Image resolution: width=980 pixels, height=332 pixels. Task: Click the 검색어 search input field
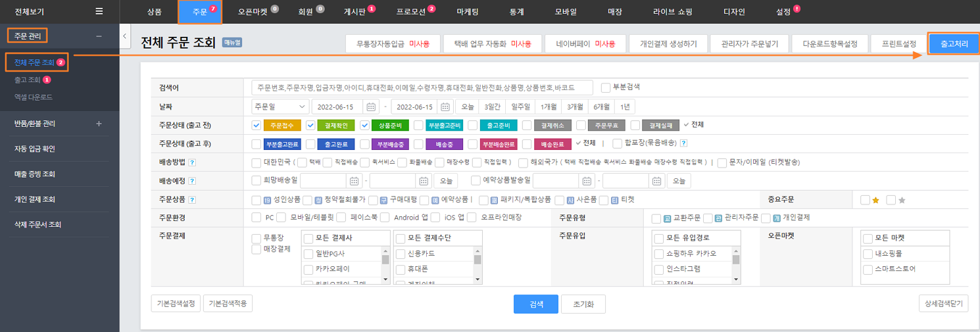coord(422,87)
